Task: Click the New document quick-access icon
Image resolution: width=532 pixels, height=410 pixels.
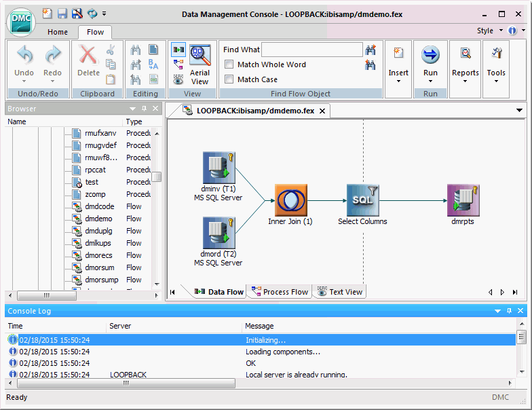Action: pyautogui.click(x=47, y=14)
